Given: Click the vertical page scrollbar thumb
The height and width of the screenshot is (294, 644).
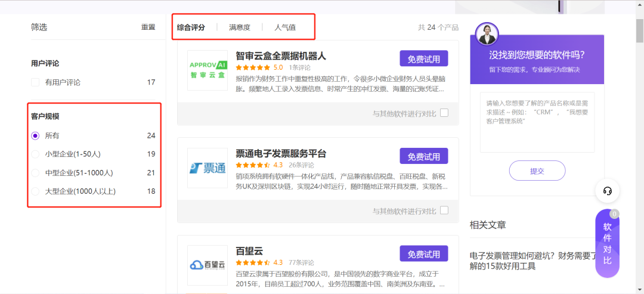Looking at the screenshot, I should coord(640,31).
